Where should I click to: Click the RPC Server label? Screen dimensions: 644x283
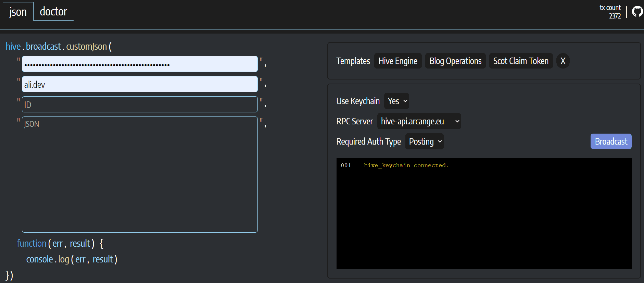coord(354,121)
